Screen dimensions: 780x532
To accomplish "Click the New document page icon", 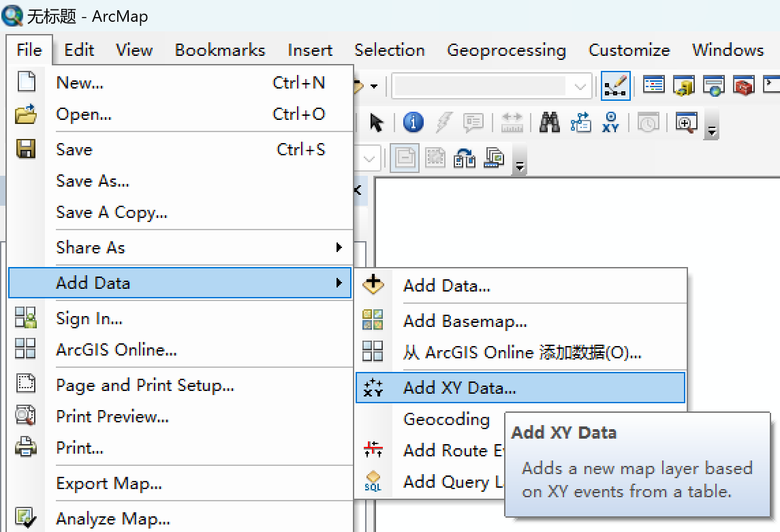I will coord(27,82).
